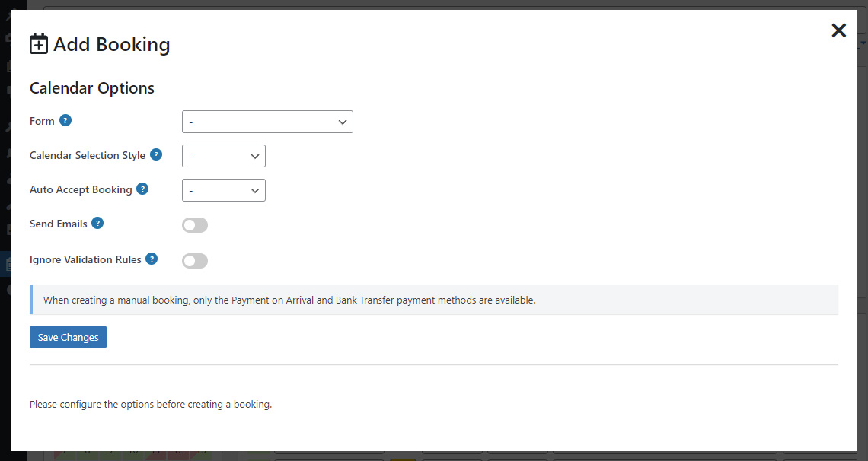Open the Send Emails help tooltip
Image resolution: width=868 pixels, height=461 pixels.
pos(97,223)
